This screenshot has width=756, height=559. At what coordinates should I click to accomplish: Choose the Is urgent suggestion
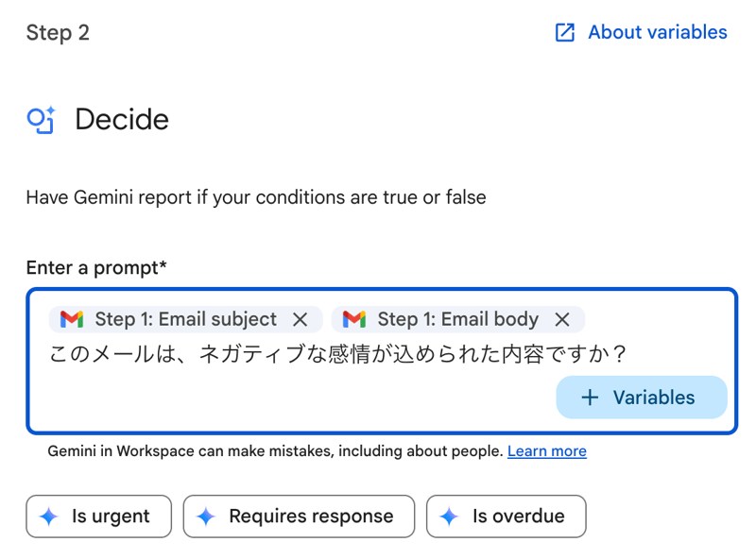click(110, 517)
